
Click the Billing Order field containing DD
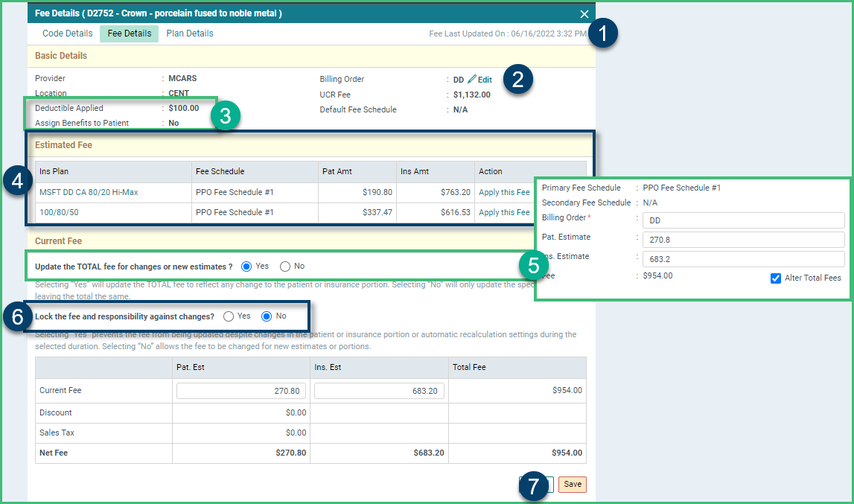744,220
